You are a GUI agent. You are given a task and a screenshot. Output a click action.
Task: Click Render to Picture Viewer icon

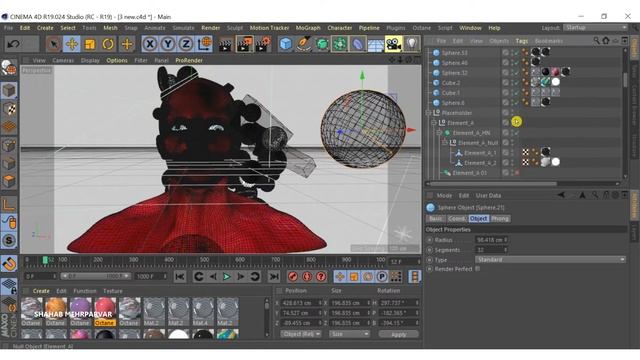click(244, 44)
